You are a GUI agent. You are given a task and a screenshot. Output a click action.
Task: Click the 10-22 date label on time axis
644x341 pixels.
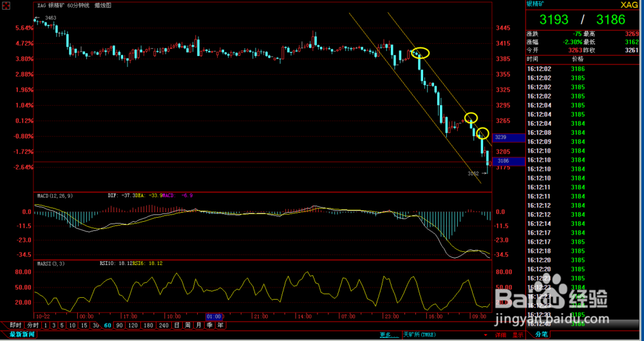[43, 317]
